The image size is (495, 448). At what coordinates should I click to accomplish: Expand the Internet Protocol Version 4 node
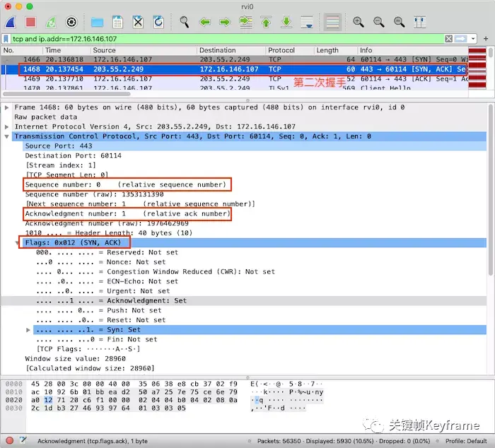[6, 126]
